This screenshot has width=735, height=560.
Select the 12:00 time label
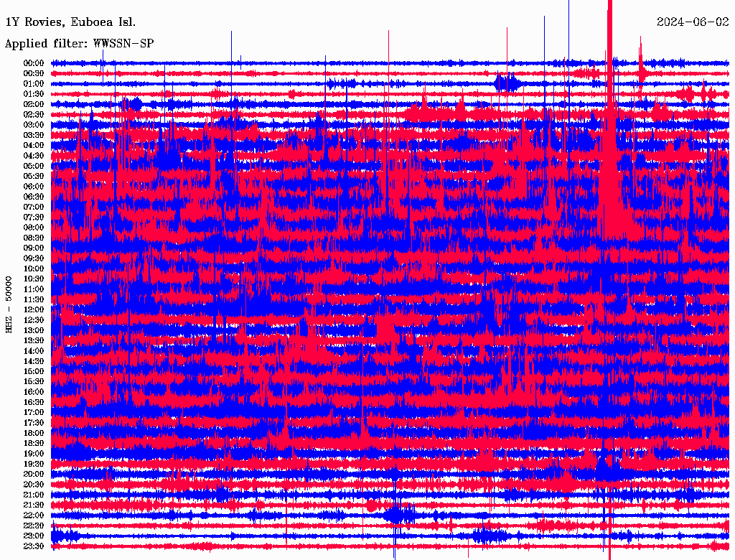coord(34,309)
